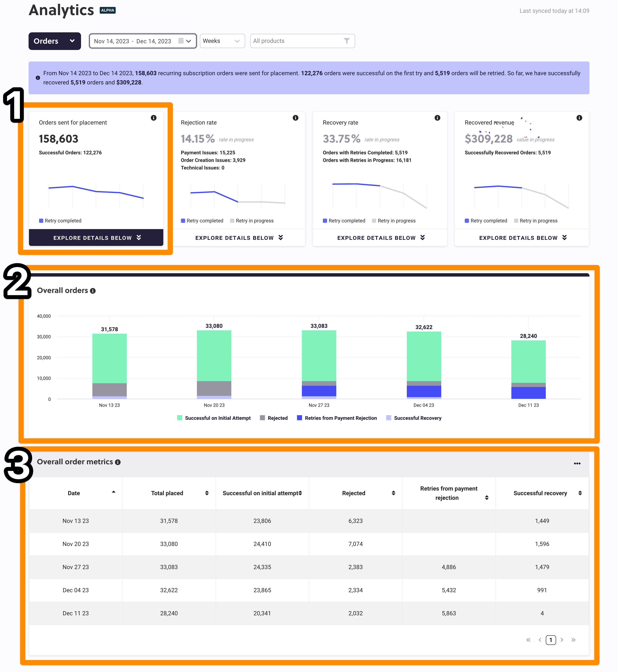Open the Orders report type dropdown
Screen dimensions: 618x672
coord(55,41)
